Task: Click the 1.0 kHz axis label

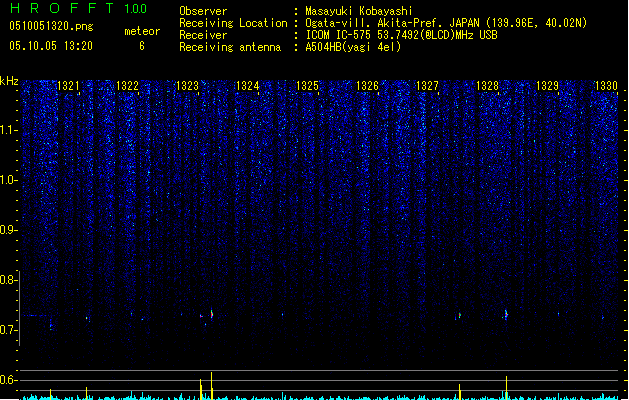Action: tap(8, 180)
